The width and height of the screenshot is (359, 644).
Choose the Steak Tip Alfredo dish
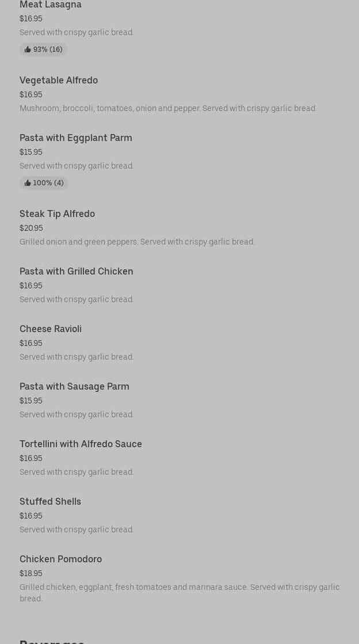tap(58, 214)
